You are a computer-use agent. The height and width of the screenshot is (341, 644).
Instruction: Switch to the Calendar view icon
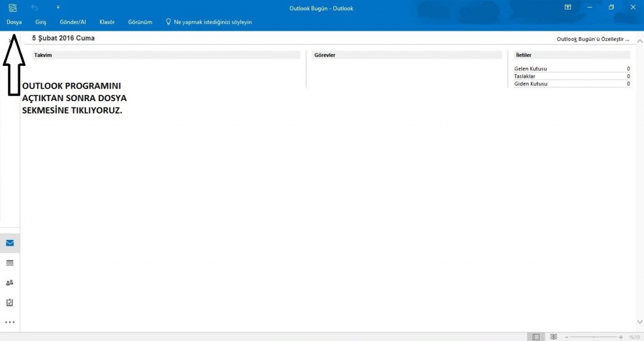pos(9,263)
